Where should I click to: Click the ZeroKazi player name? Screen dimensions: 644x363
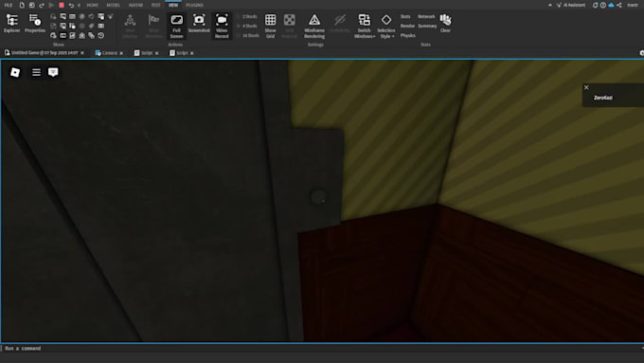point(603,98)
